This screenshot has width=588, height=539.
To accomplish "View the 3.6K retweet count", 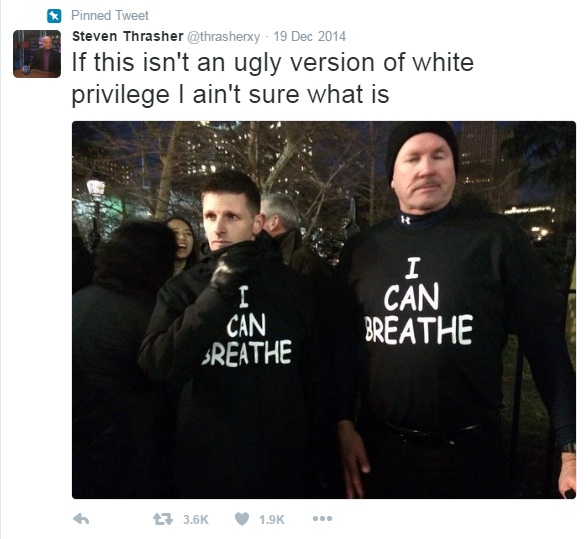I will point(196,519).
